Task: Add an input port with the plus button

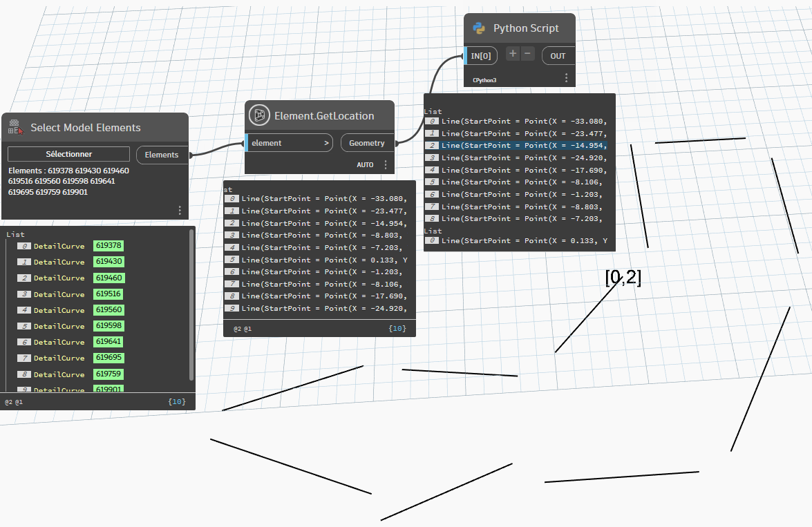Action: click(513, 53)
